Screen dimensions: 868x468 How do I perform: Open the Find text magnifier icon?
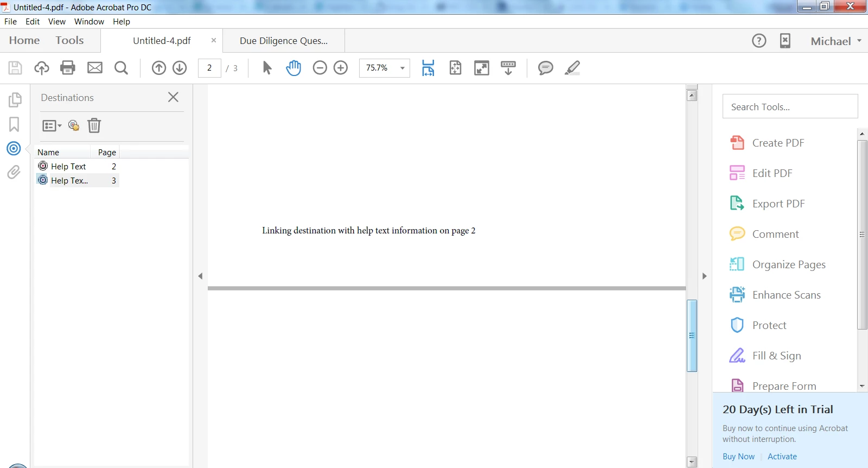click(122, 68)
